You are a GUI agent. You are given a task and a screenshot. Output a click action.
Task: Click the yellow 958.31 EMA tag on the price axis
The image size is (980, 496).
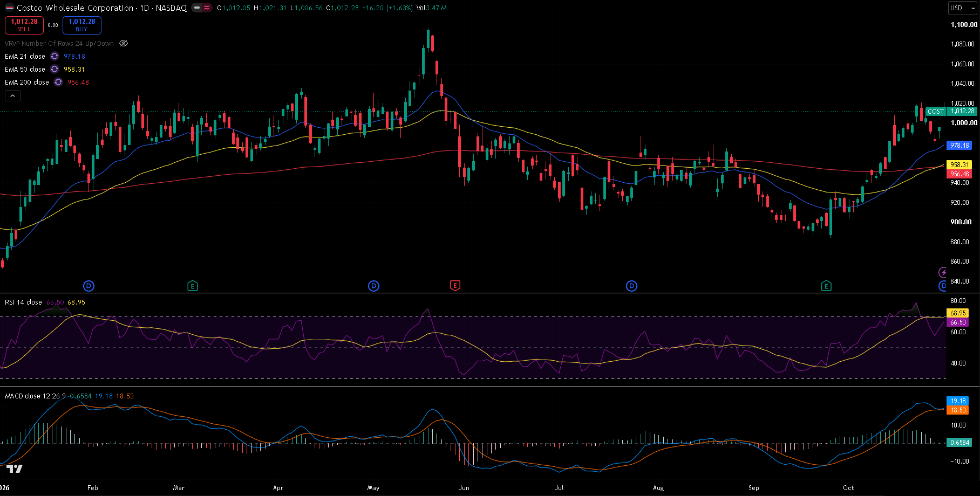click(959, 164)
